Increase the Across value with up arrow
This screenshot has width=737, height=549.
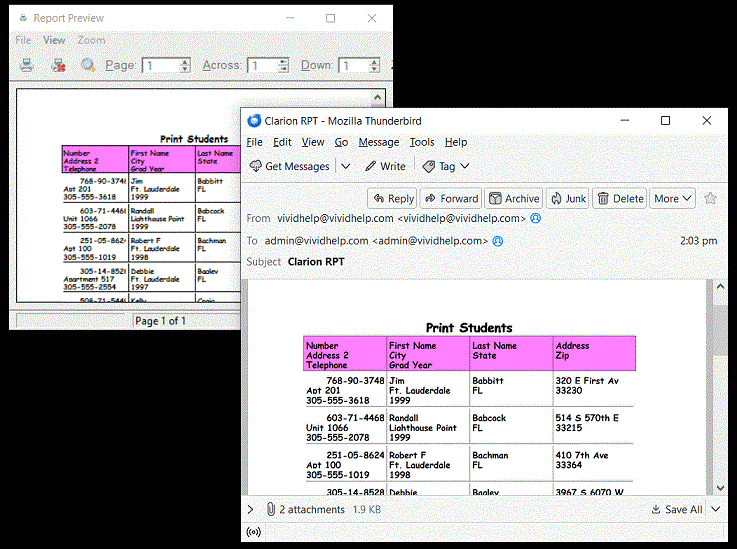(x=283, y=62)
